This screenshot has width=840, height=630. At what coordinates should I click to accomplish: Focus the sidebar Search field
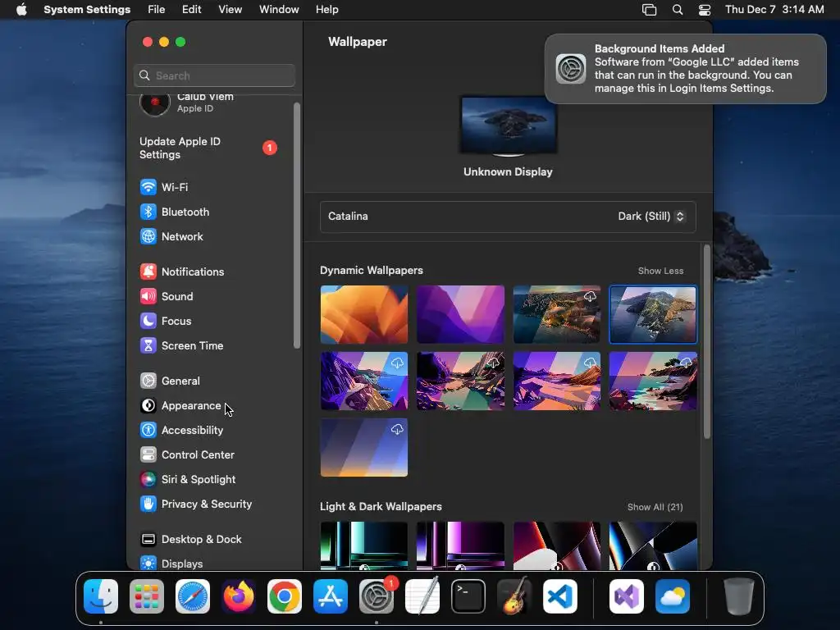point(214,75)
